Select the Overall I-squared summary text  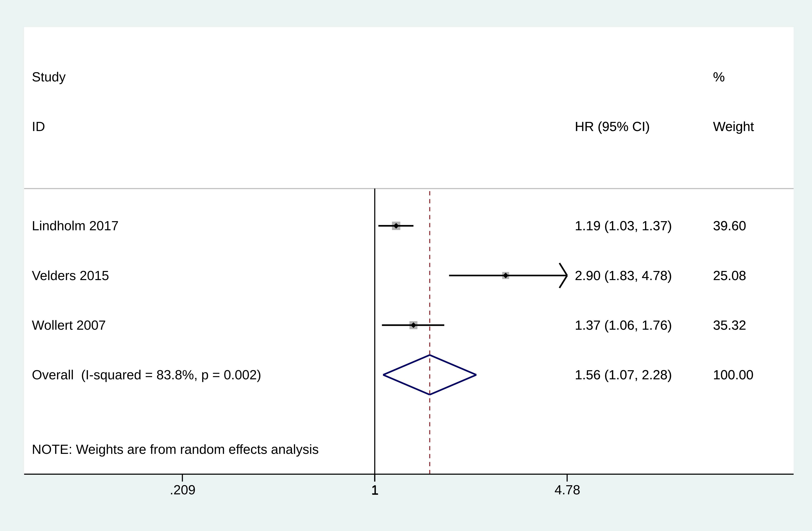146,375
